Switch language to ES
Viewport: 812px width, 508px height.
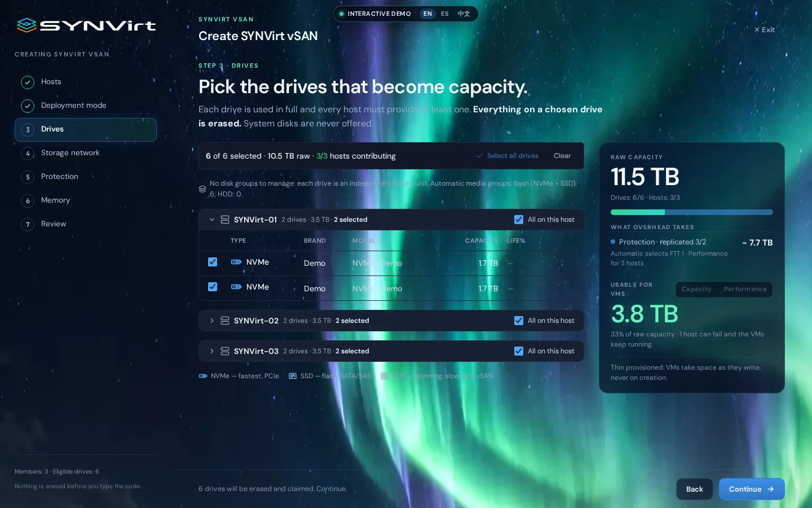(445, 14)
